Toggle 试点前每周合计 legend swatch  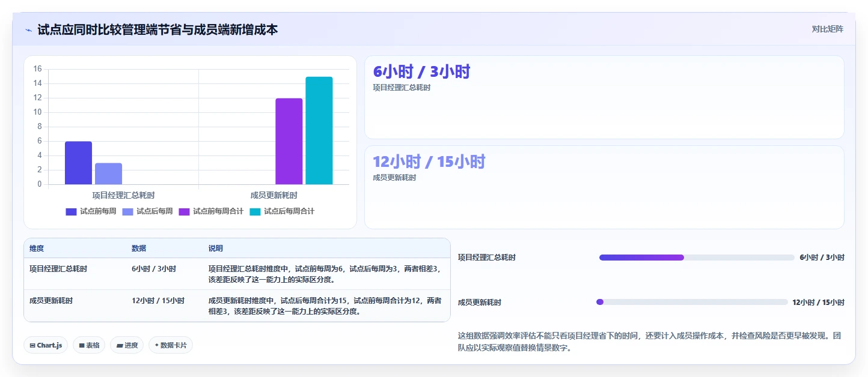coord(184,211)
